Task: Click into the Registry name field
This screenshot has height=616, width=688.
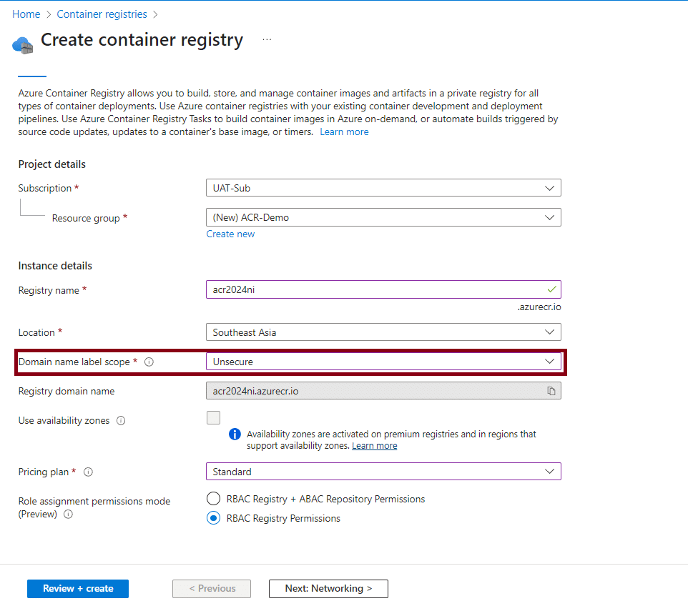Action: (x=375, y=290)
